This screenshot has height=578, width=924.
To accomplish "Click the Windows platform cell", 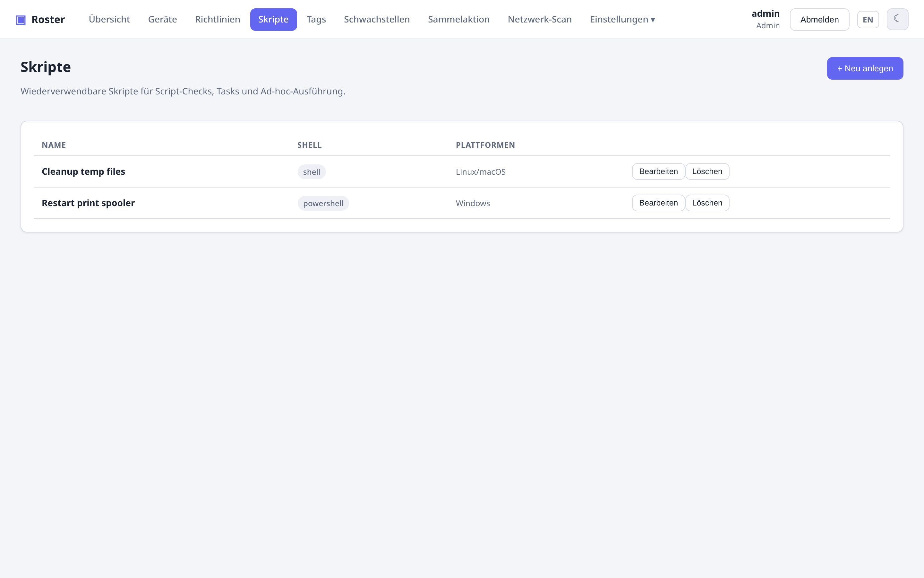I will [473, 203].
